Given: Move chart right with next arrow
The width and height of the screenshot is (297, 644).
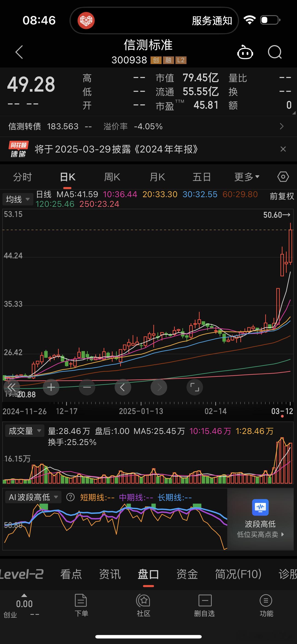Looking at the screenshot, I should 159,387.
